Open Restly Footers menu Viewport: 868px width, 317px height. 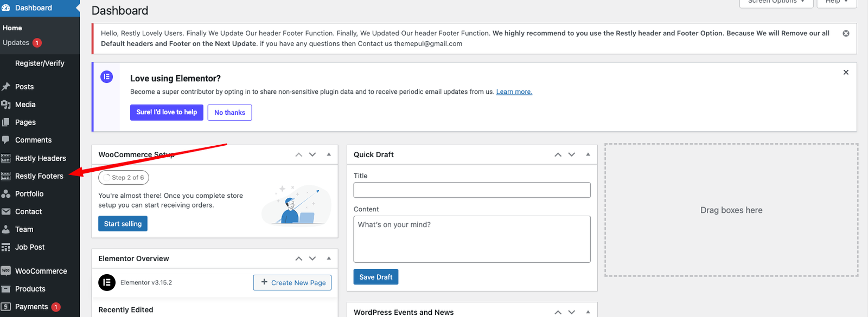(x=39, y=176)
